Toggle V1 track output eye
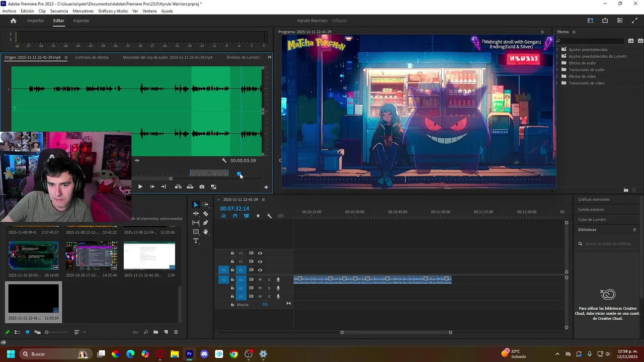The image size is (644, 362). coord(260,270)
